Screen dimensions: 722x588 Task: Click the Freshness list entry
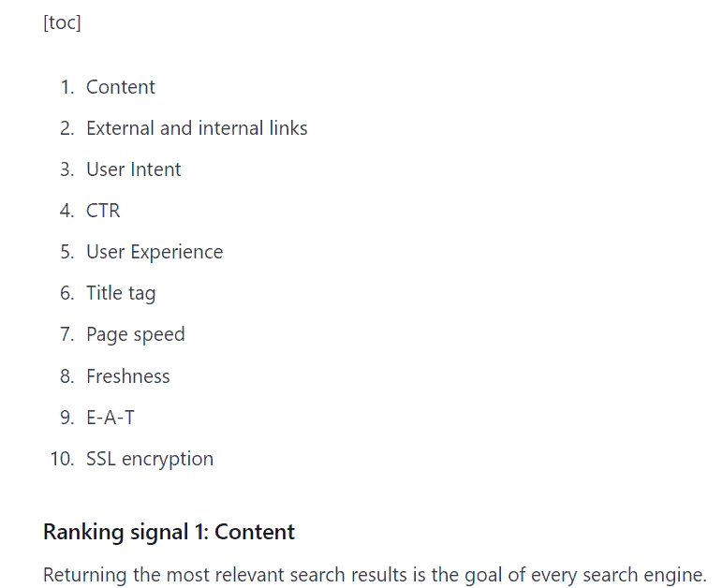point(128,376)
